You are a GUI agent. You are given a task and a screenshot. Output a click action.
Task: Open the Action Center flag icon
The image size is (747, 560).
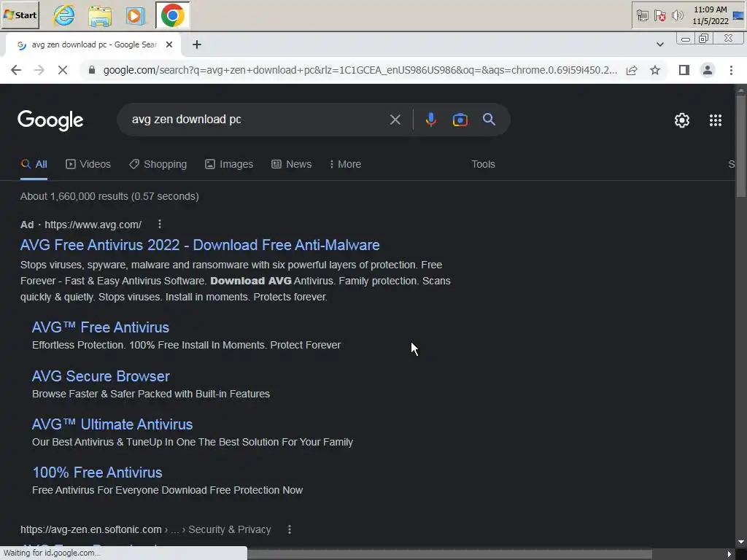point(659,16)
